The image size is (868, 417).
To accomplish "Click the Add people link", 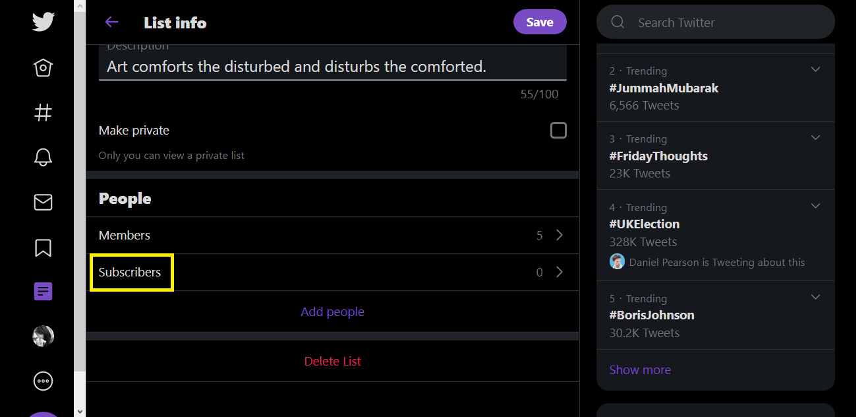I will [x=332, y=312].
